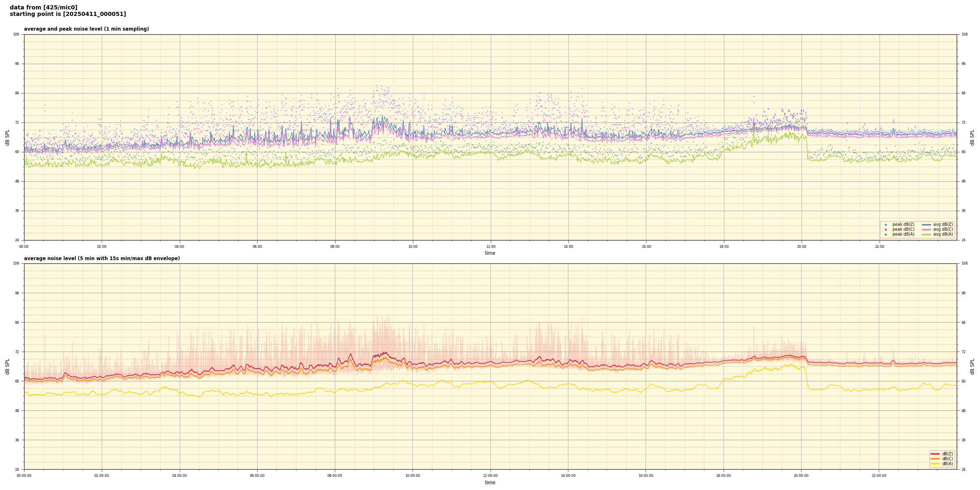The height and width of the screenshot is (490, 980).
Task: Select the 'peak dB(C)' legend label text
Action: (903, 229)
